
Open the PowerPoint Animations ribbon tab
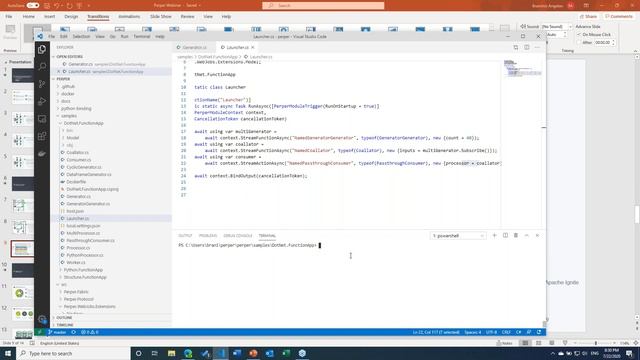129,16
